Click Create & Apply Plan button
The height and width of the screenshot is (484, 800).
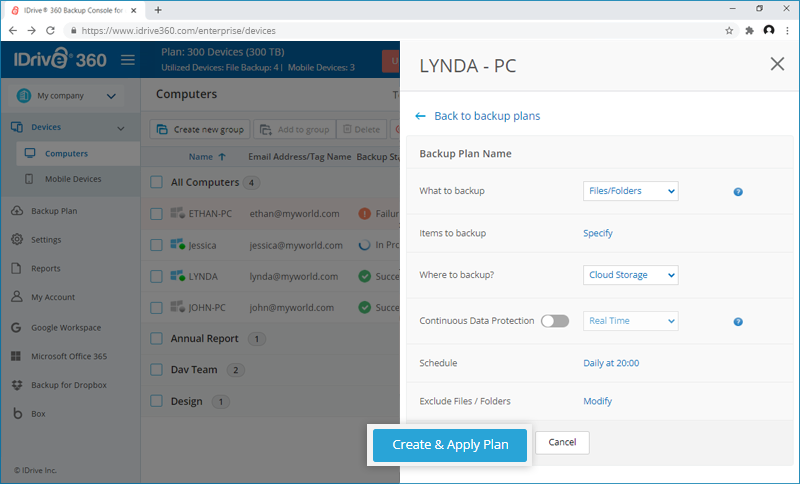[449, 445]
